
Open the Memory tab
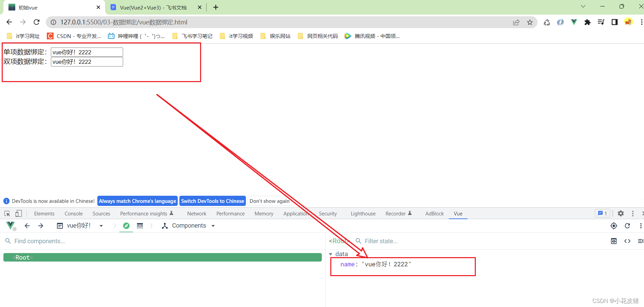pos(264,213)
